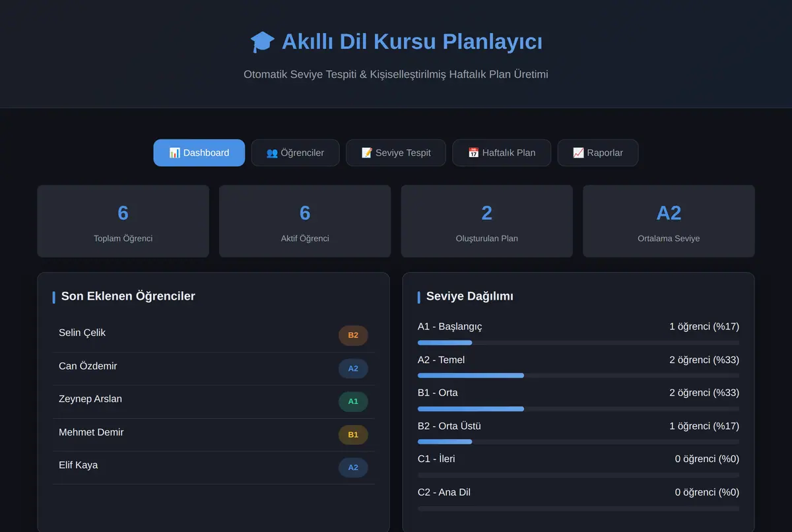
Task: Click the 'A1 - Başlangıç' level label
Action: tap(450, 327)
